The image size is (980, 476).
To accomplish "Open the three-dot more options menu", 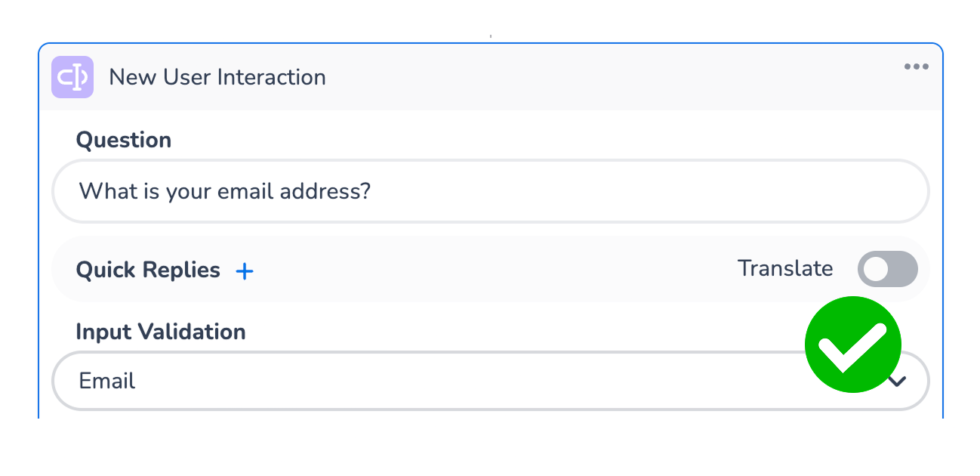I will [916, 66].
